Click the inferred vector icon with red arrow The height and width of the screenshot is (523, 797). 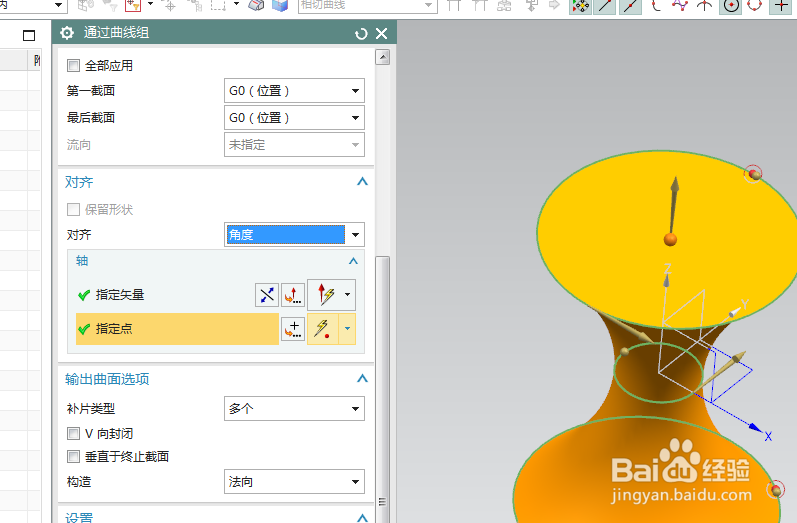(x=325, y=295)
